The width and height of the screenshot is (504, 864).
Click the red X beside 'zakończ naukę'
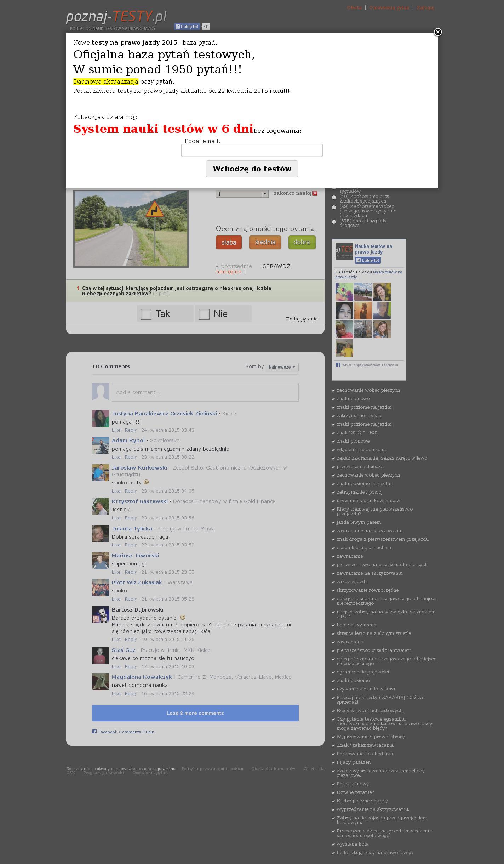[x=315, y=193]
